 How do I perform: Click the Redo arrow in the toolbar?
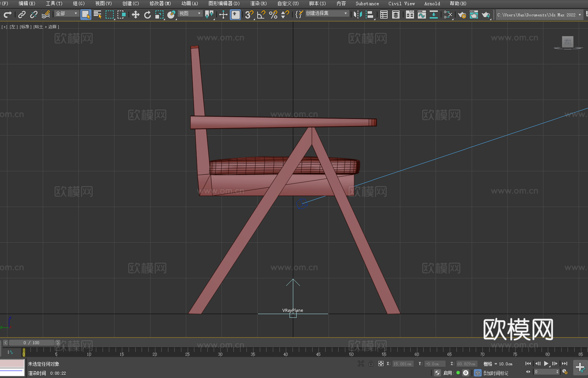coord(7,14)
